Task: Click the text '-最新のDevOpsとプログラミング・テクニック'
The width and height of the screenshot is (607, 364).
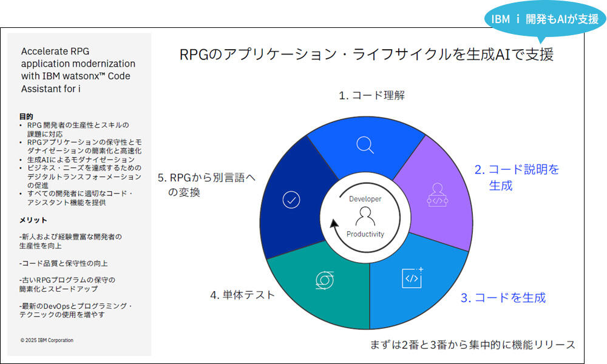Action: point(76,310)
